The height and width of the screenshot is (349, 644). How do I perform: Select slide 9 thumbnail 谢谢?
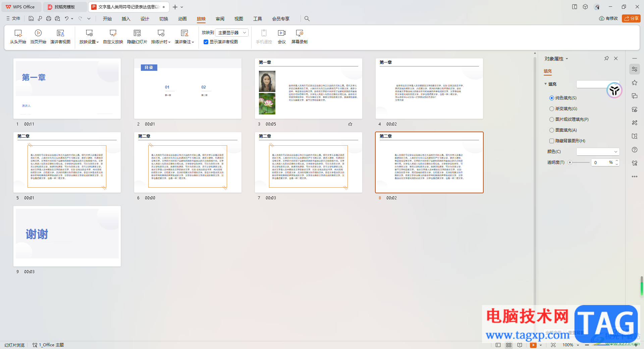coord(67,236)
